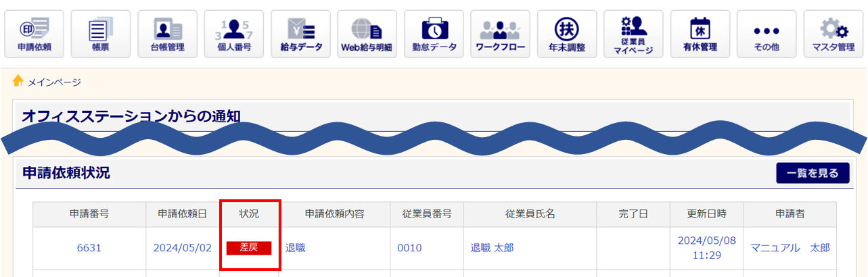
Task: Open the ワークフロー icon
Action: 501,34
